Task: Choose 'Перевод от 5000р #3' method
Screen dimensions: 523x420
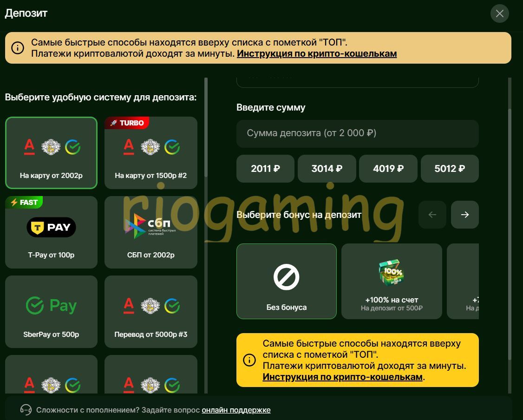Action: click(151, 312)
